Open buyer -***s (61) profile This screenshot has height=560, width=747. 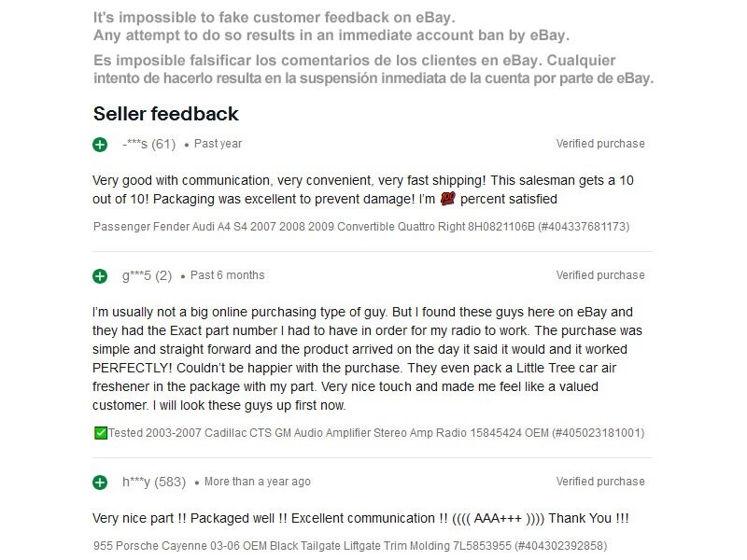pos(148,144)
